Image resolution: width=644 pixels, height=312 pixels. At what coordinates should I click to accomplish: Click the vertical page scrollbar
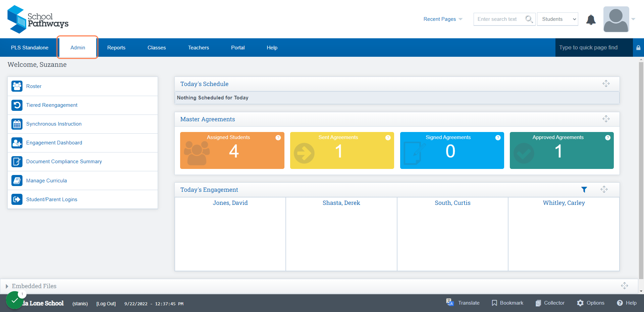(641, 171)
